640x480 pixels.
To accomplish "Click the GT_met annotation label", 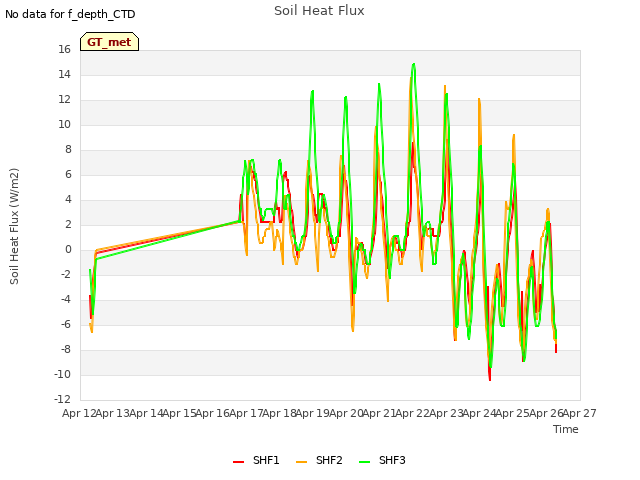I will (x=109, y=42).
